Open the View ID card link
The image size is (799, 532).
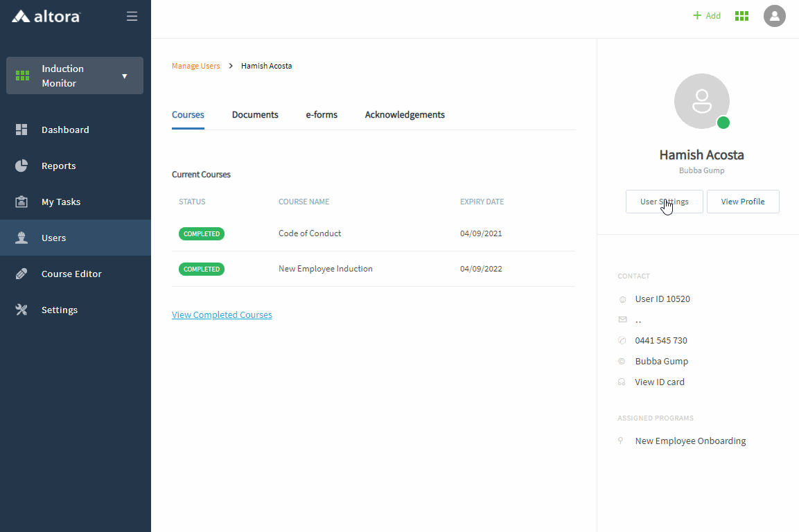[x=660, y=382]
